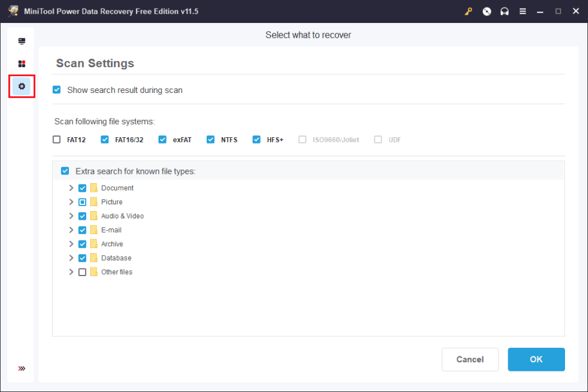Uncheck the HFS+ checkbox
The image size is (588, 392).
257,139
